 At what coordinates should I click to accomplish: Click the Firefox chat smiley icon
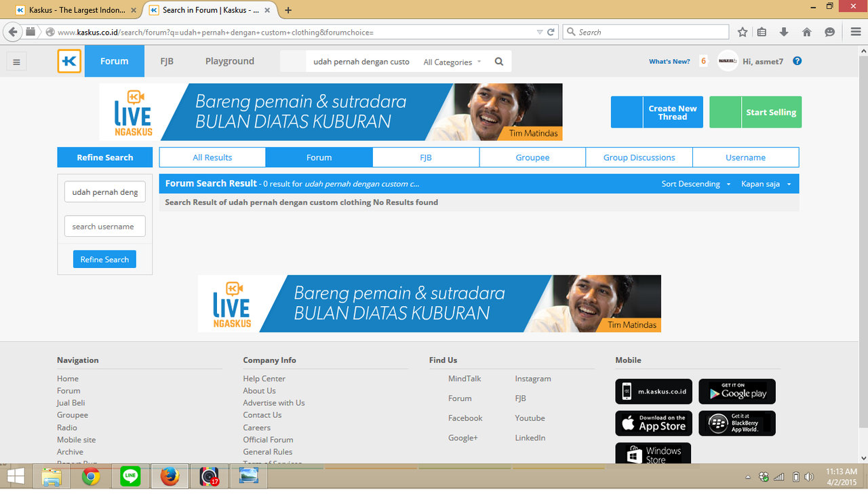pos(829,32)
